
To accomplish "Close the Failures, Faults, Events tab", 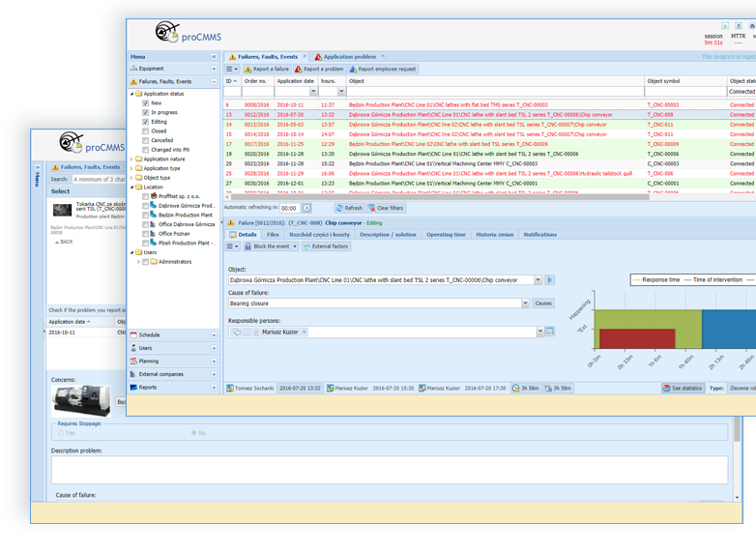I will [x=305, y=56].
